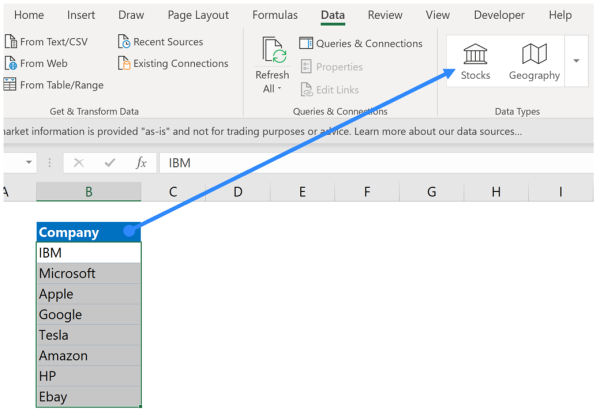Viewport: 600px width, 415px height.
Task: Convert selection to Stocks data type
Action: 475,62
